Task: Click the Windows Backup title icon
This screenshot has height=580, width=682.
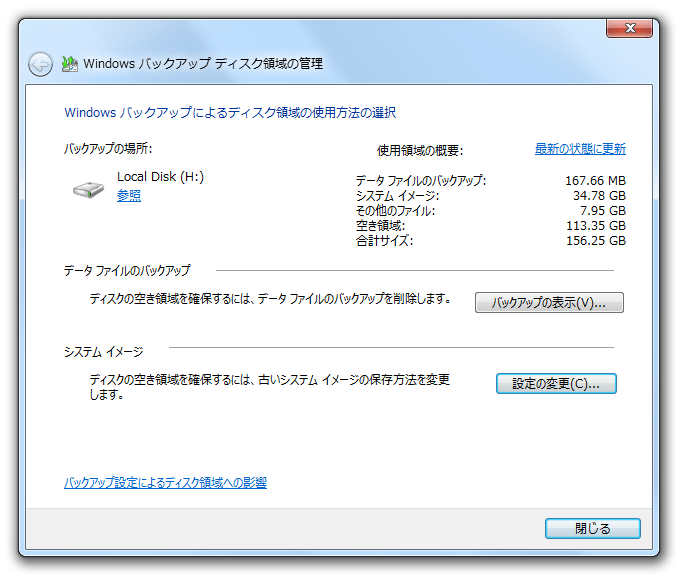Action: coord(70,64)
